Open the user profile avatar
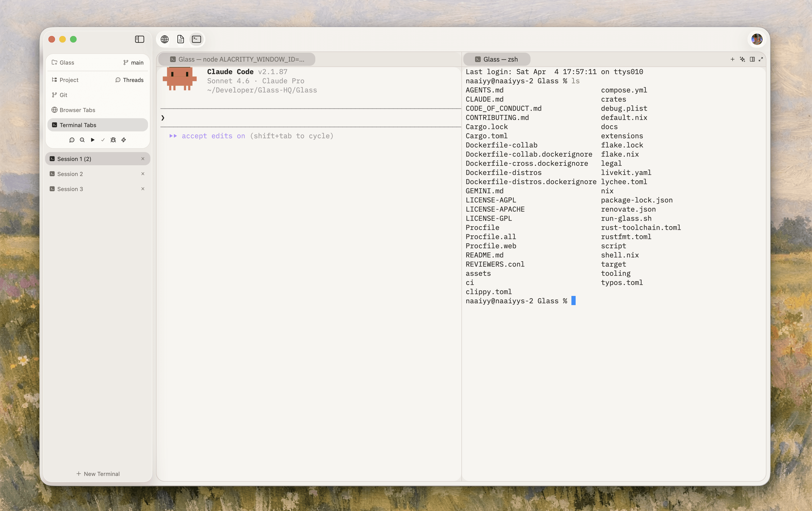The image size is (812, 511). [x=757, y=39]
